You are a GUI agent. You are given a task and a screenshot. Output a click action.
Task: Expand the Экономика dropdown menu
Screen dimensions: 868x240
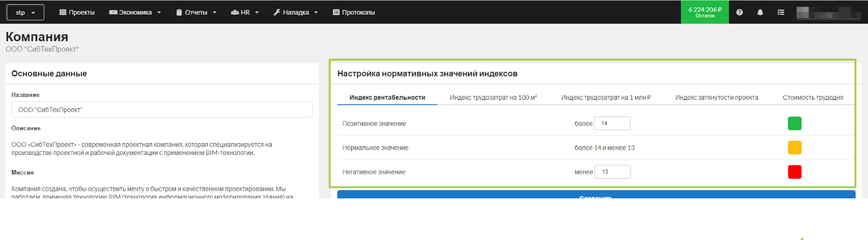135,12
